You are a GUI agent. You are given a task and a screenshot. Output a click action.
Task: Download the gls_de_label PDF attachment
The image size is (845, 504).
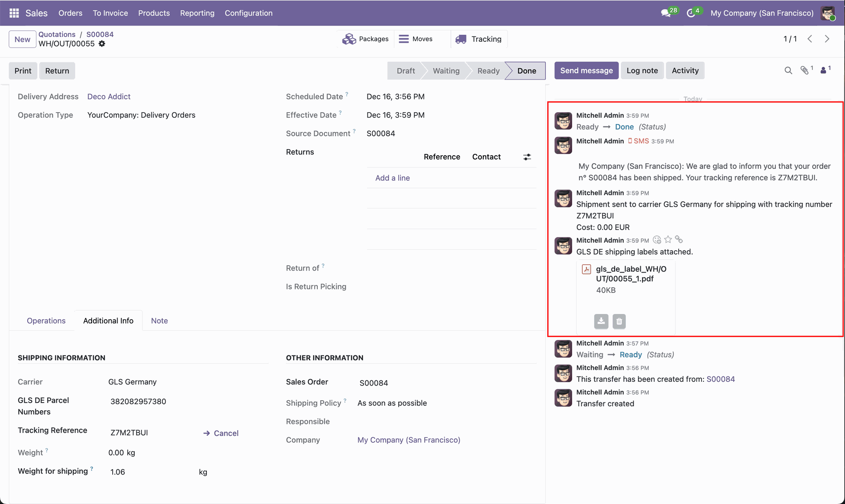601,321
